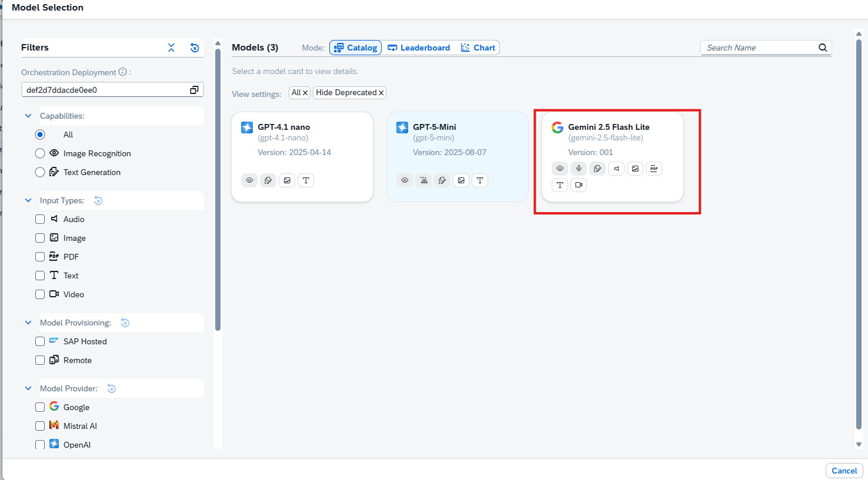Click the Cancel button
This screenshot has height=480, width=868.
[x=844, y=471]
